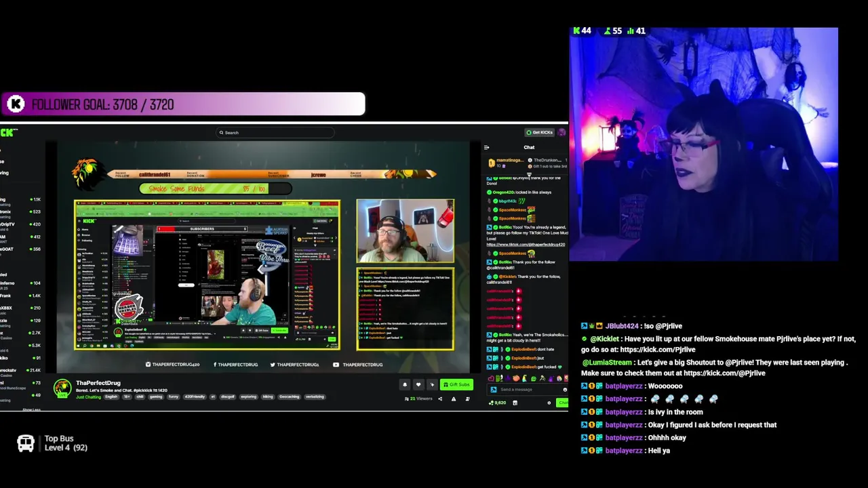Click the Just Chatting category link
The image size is (868, 488).
pyautogui.click(x=88, y=396)
